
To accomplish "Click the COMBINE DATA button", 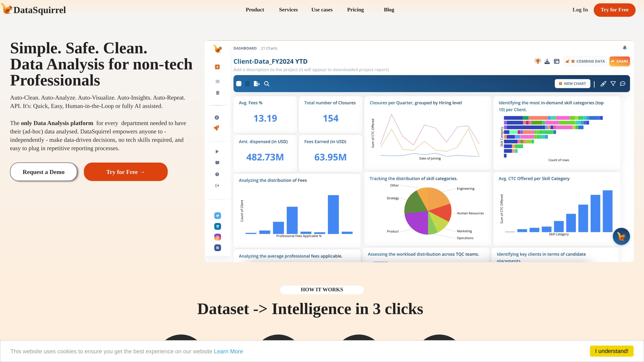I will coord(585,62).
